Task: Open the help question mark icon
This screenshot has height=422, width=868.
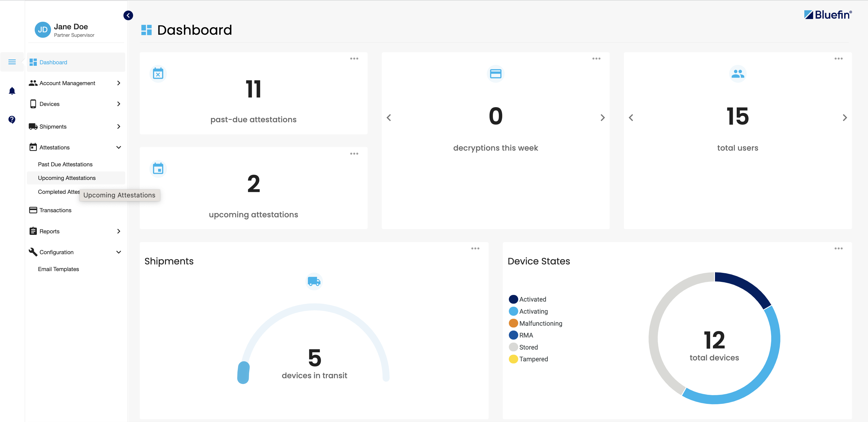Action: click(12, 120)
